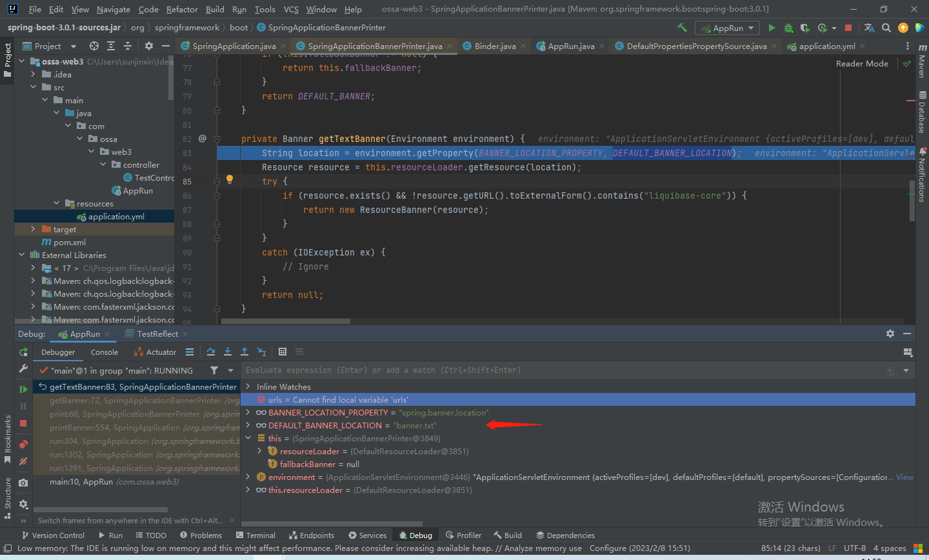Viewport: 929px width, 560px height.
Task: Select the TestReflect debug session tab
Action: 157,334
